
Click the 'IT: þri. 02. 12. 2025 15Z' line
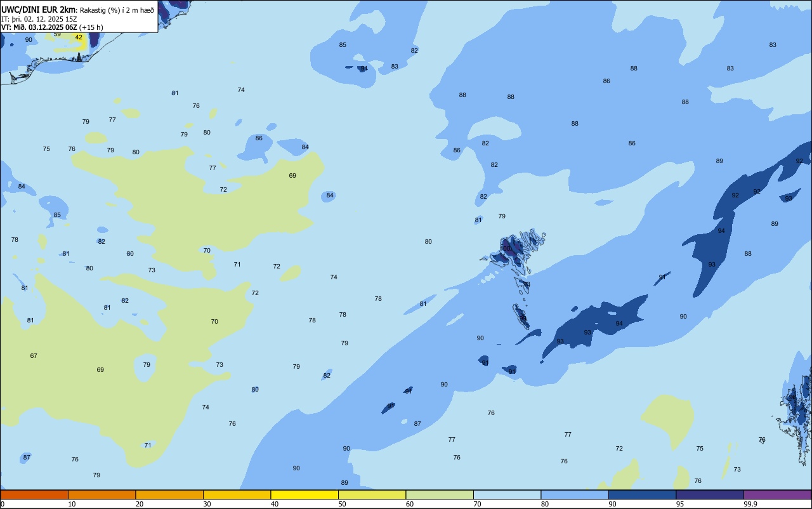pos(39,19)
